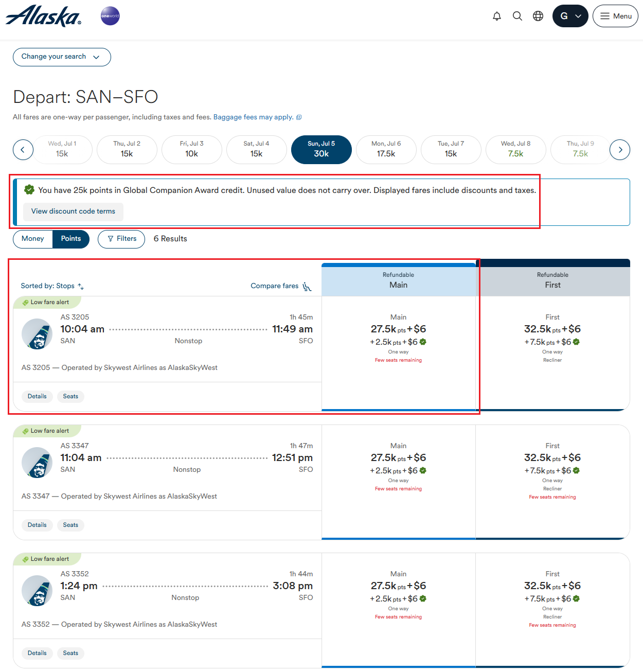Click the 1h 45m duration for AS 3205
This screenshot has width=643, height=672.
click(301, 317)
